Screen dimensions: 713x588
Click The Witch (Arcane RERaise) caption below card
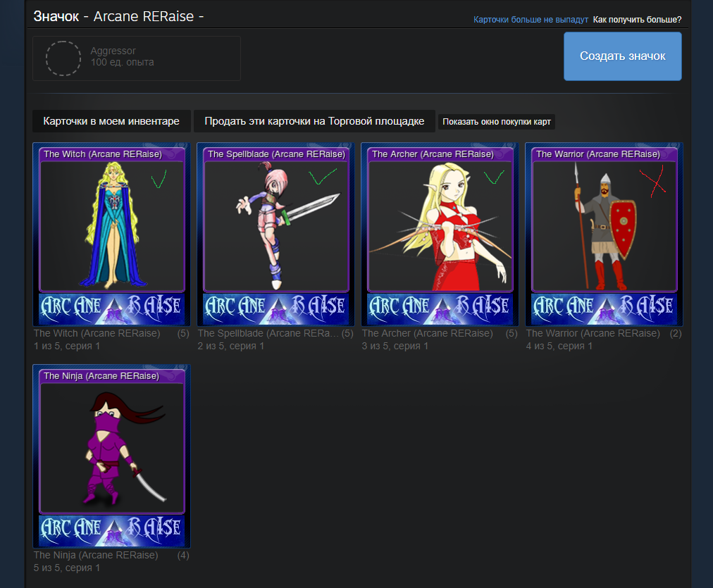[97, 333]
